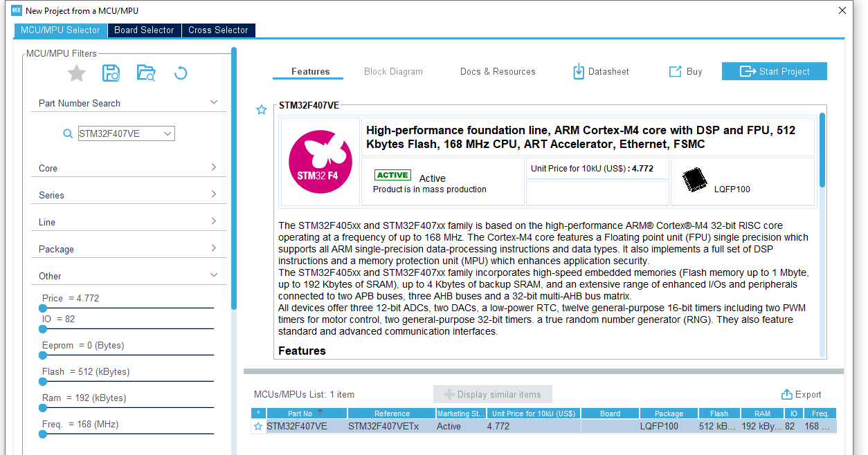Click the Price slider handle
This screenshot has height=455, width=868.
tap(43, 308)
